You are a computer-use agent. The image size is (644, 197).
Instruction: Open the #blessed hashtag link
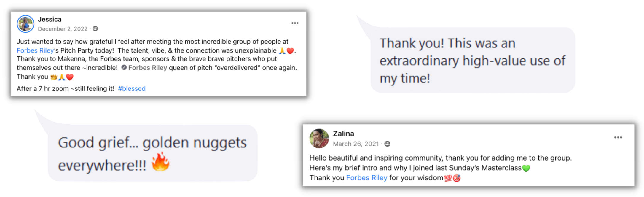(x=132, y=88)
